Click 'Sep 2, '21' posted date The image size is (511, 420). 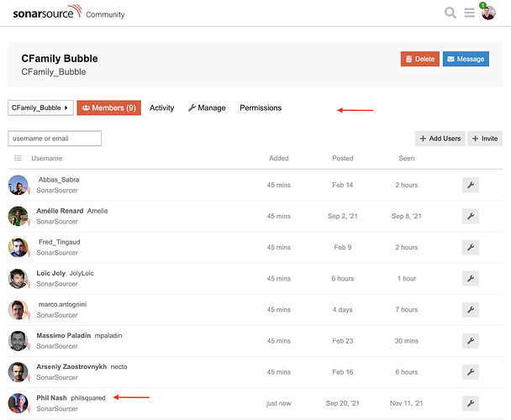(x=343, y=216)
